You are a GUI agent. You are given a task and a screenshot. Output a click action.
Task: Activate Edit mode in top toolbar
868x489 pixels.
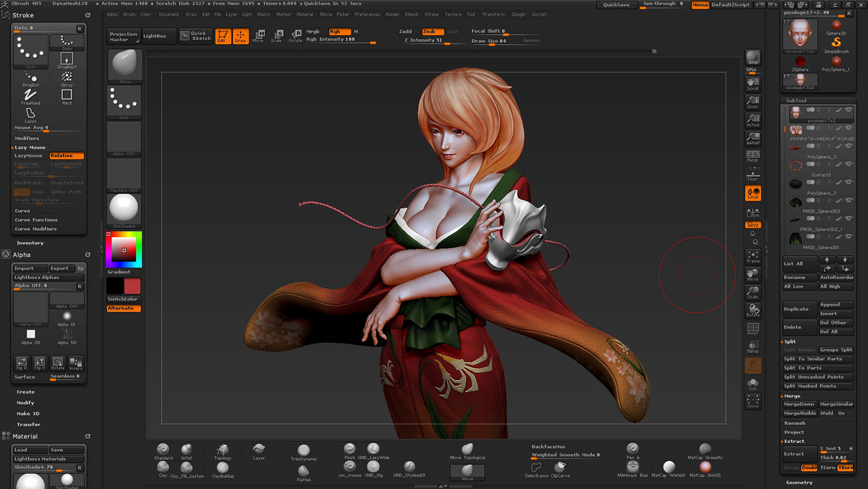coord(223,37)
